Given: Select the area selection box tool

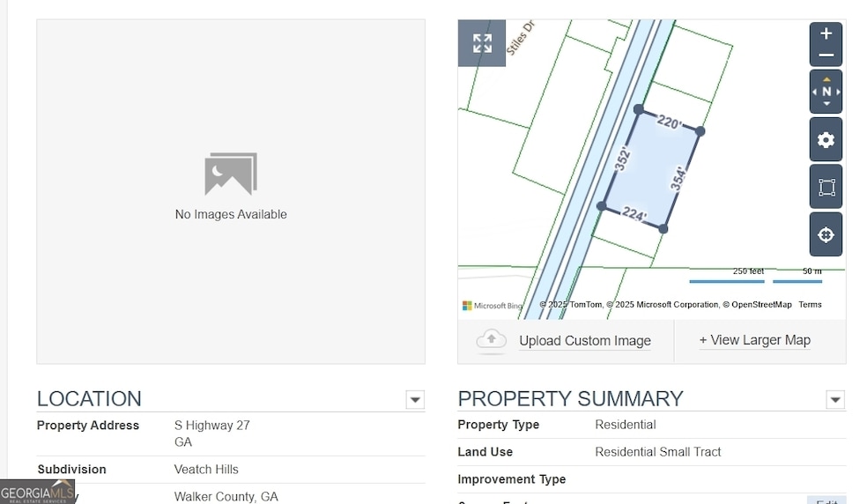Looking at the screenshot, I should point(826,187).
